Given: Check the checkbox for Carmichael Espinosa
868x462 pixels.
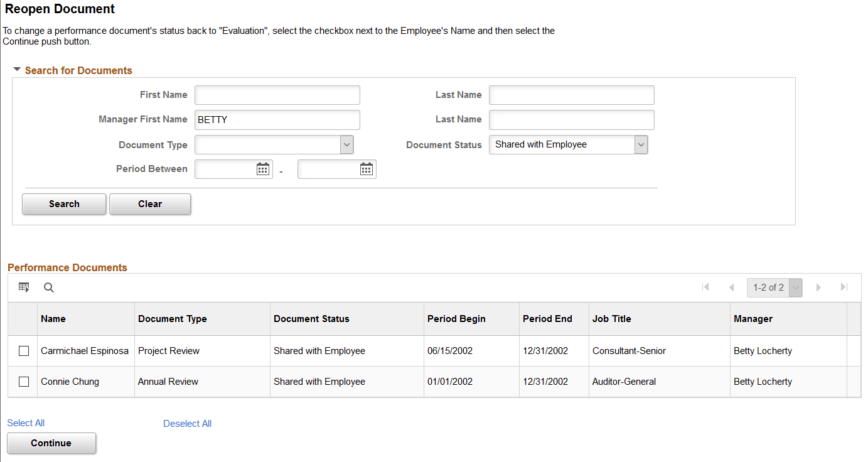Looking at the screenshot, I should coord(23,351).
